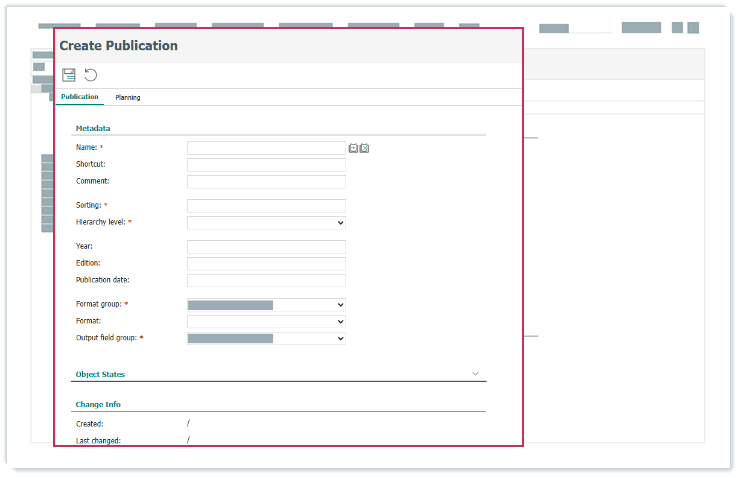
Task: Click the Metadata section heading
Action: coord(93,129)
